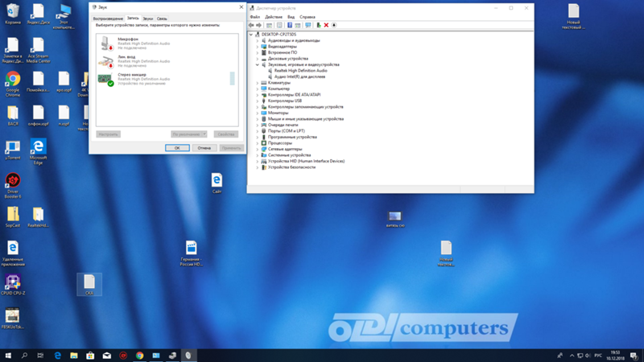
Task: Select the Корзина recycle bin icon
Action: tap(13, 14)
